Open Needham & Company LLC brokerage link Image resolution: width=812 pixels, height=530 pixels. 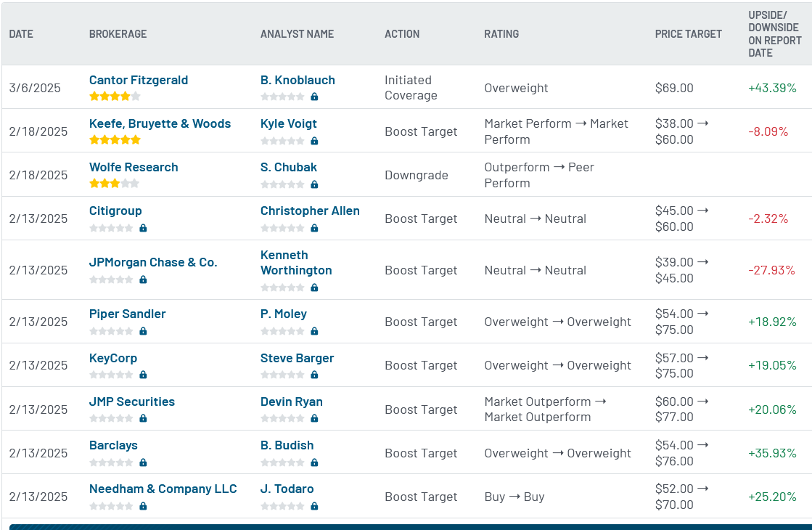[163, 489]
